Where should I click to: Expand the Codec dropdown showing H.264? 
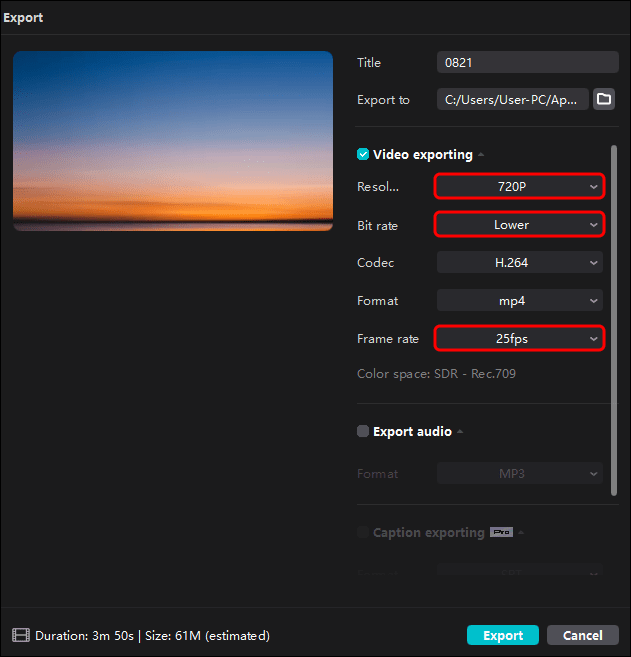coord(519,263)
